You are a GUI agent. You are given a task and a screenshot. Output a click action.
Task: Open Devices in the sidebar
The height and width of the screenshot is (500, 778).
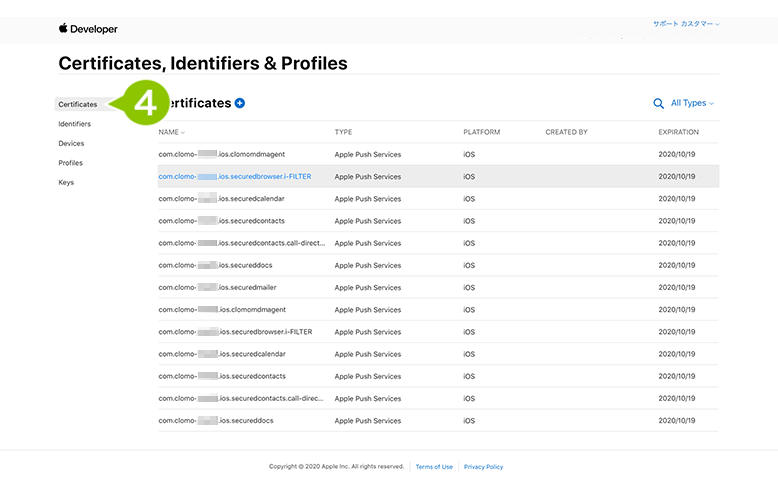(71, 143)
